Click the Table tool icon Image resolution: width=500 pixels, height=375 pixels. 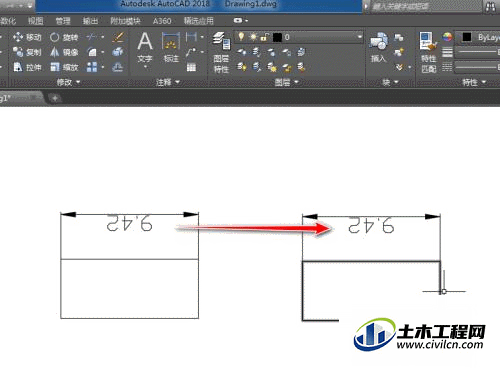click(191, 68)
